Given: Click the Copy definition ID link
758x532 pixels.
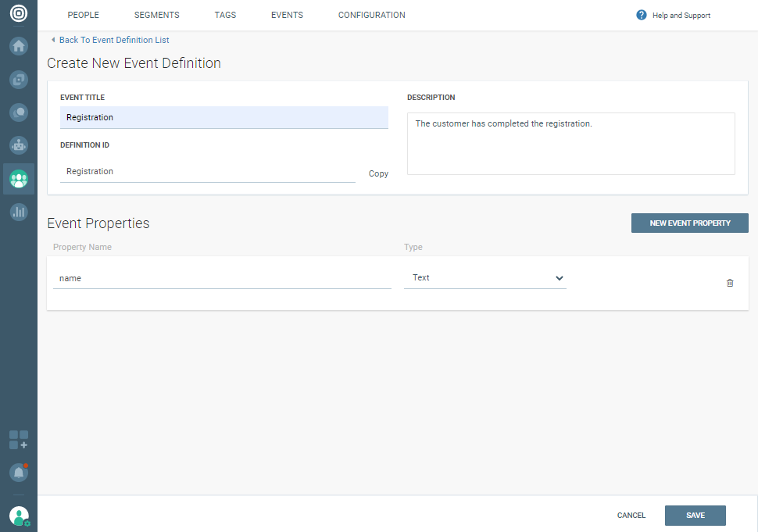Looking at the screenshot, I should 378,173.
